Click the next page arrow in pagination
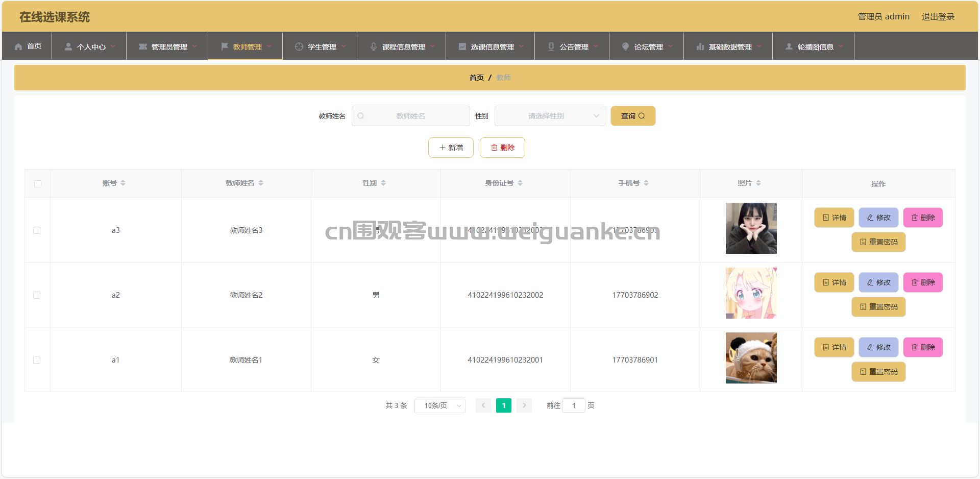This screenshot has height=479, width=980. 524,405
